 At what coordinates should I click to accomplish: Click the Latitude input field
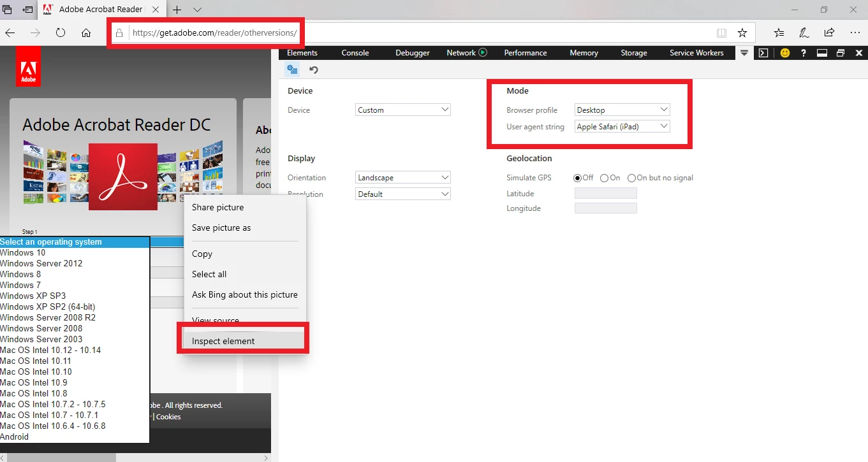606,193
